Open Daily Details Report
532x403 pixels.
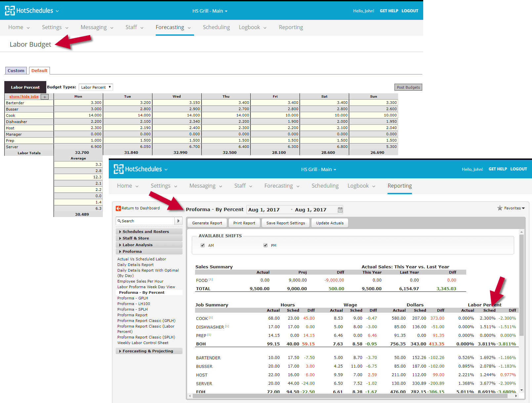pyautogui.click(x=136, y=265)
